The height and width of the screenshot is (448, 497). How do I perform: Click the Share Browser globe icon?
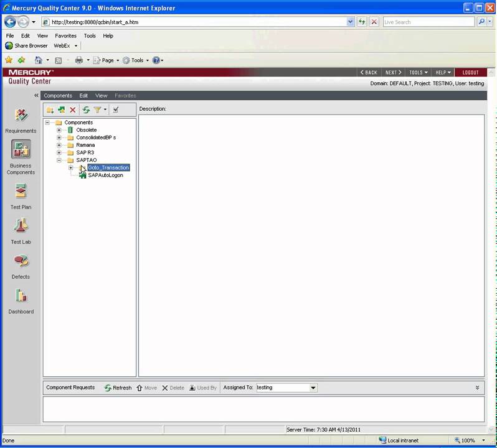(x=9, y=45)
